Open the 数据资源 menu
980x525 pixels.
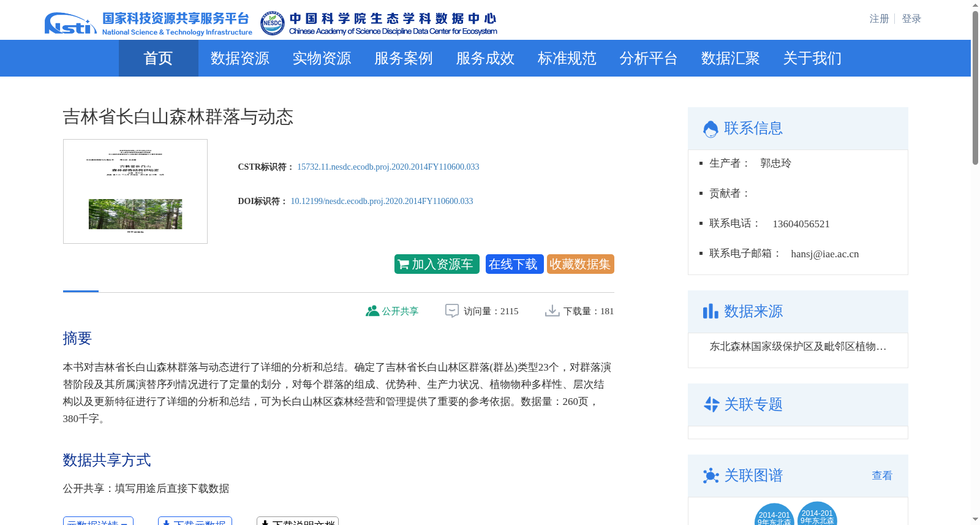(240, 58)
